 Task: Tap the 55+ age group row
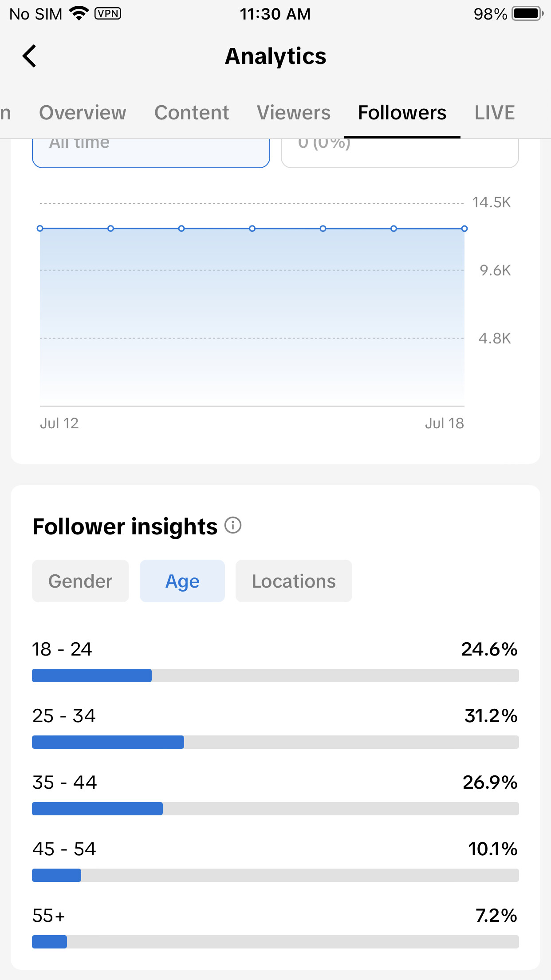[x=275, y=927]
